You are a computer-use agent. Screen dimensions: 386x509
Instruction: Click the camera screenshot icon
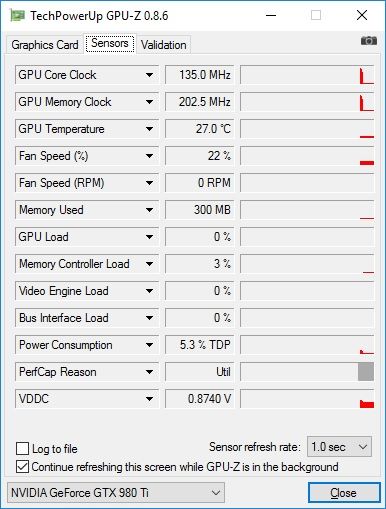[x=369, y=41]
